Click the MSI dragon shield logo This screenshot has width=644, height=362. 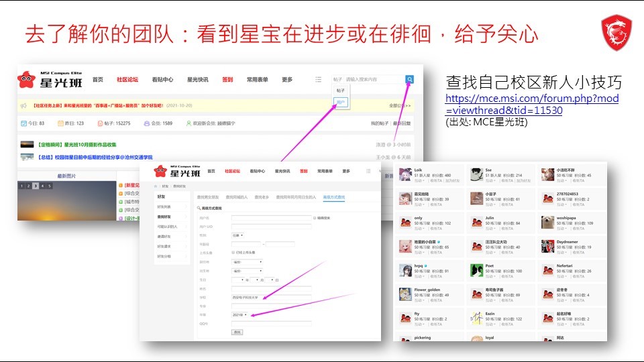click(x=616, y=33)
